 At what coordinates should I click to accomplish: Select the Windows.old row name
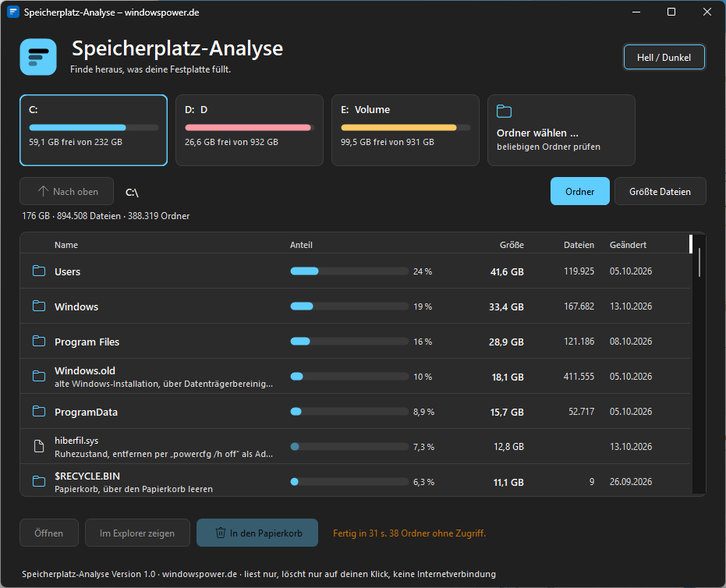[85, 371]
